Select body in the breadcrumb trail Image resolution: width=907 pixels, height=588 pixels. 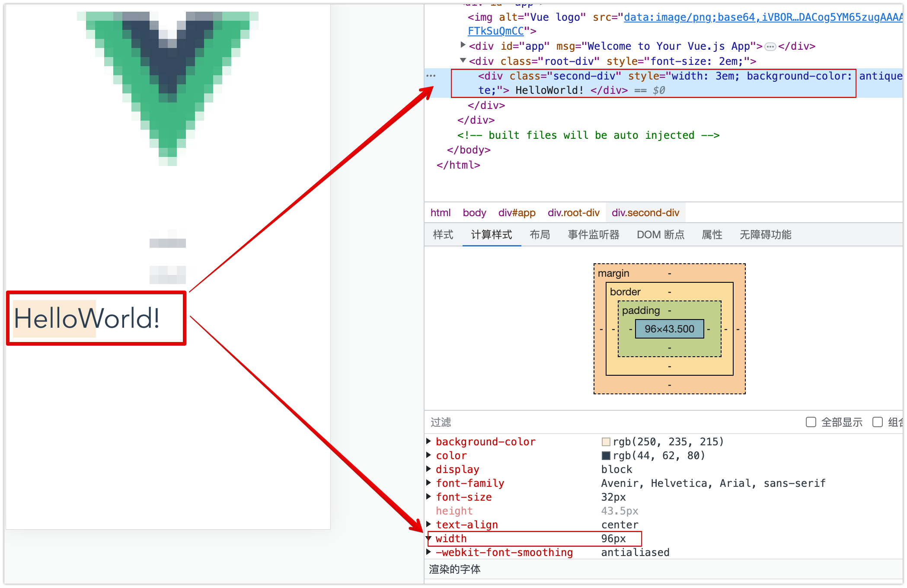point(474,213)
